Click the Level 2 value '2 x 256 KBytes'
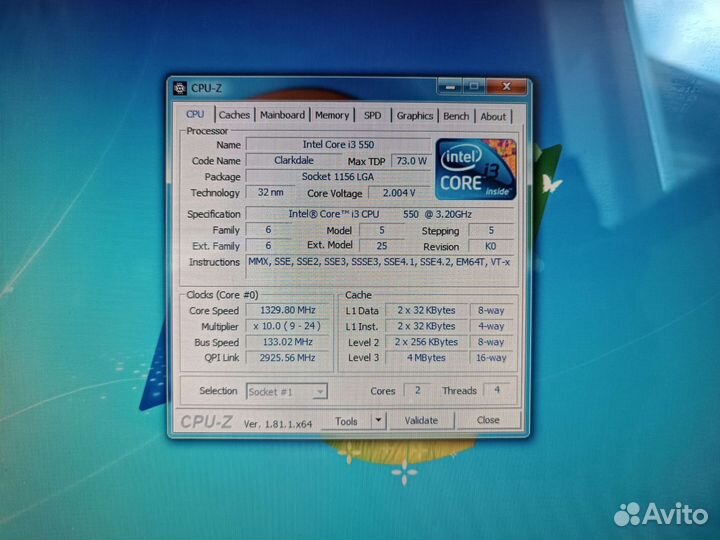 [x=426, y=342]
